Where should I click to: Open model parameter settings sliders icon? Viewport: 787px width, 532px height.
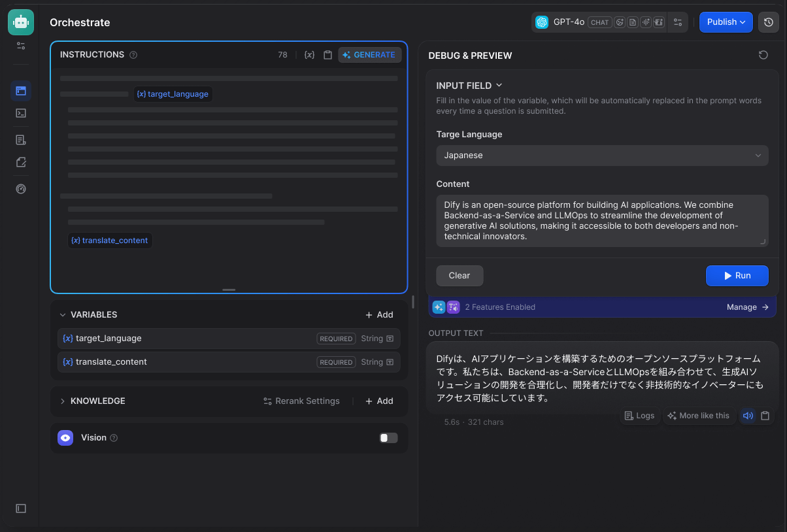(x=678, y=22)
